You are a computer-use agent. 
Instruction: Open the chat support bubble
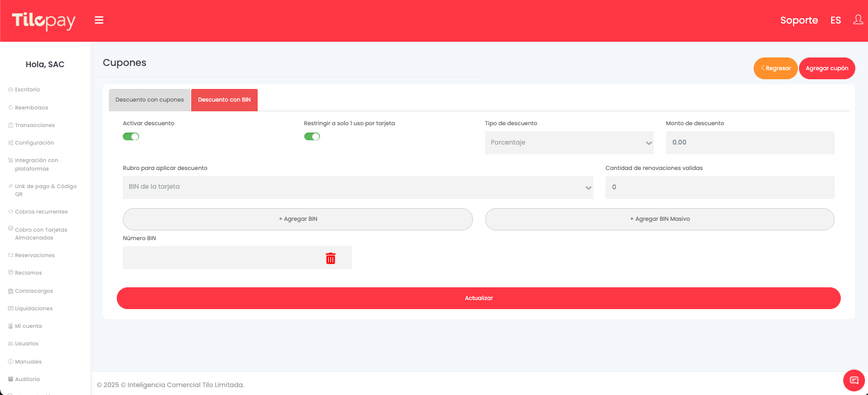coord(853,380)
